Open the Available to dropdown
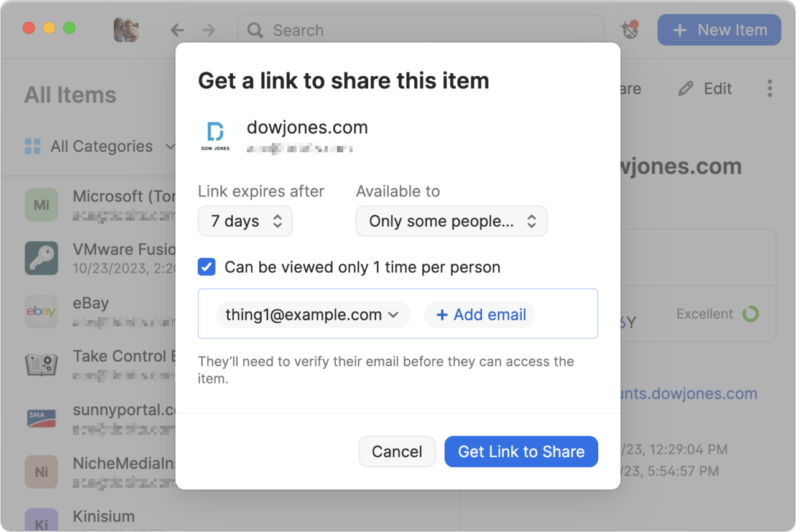Viewport: 796px width, 532px height. coord(451,221)
